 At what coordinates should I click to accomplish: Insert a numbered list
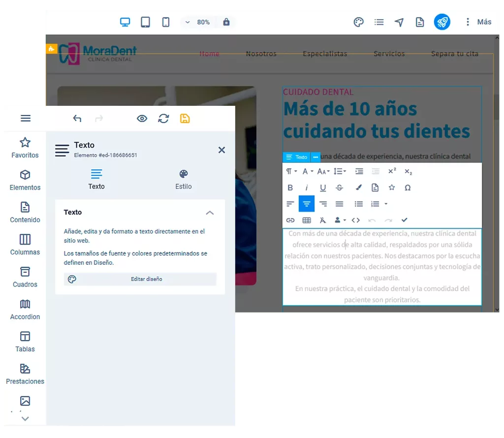[375, 204]
